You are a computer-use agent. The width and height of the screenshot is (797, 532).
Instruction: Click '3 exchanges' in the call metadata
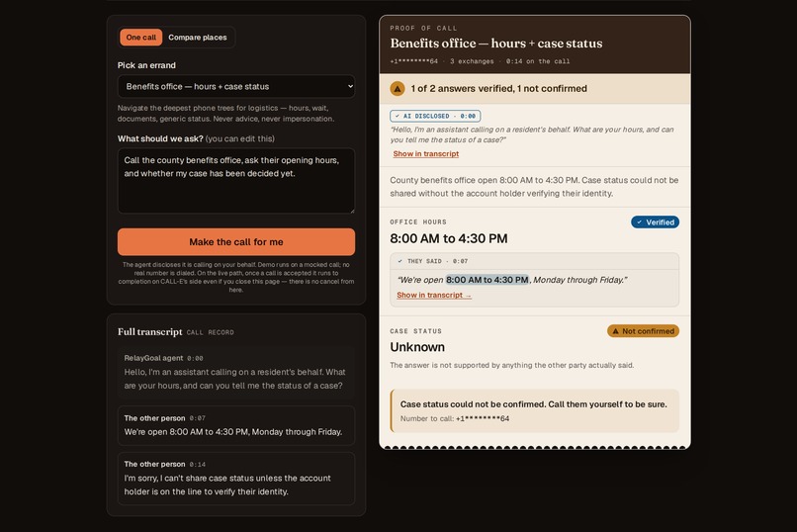coord(472,61)
